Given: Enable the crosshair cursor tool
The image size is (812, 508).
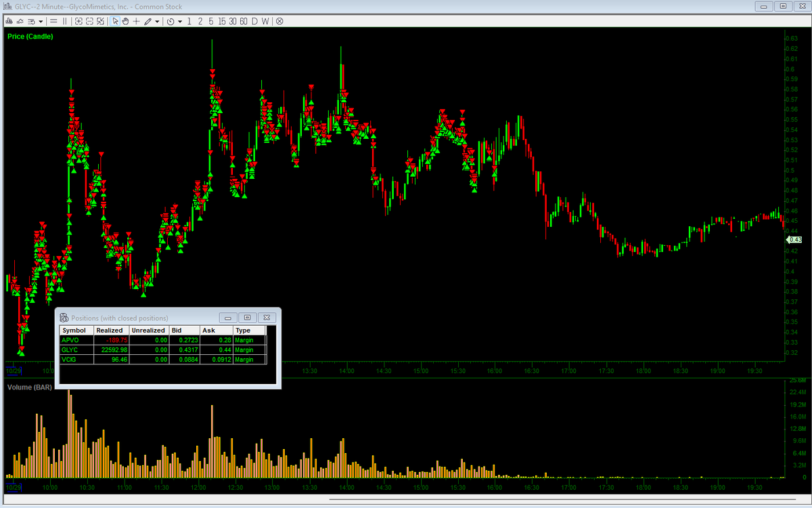Looking at the screenshot, I should (x=136, y=21).
